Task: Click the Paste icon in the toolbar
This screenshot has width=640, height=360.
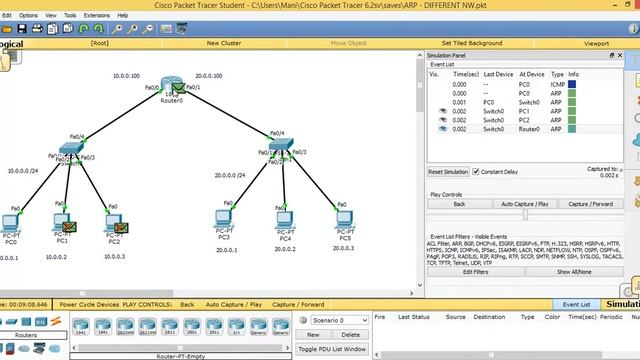Action: [x=68, y=29]
